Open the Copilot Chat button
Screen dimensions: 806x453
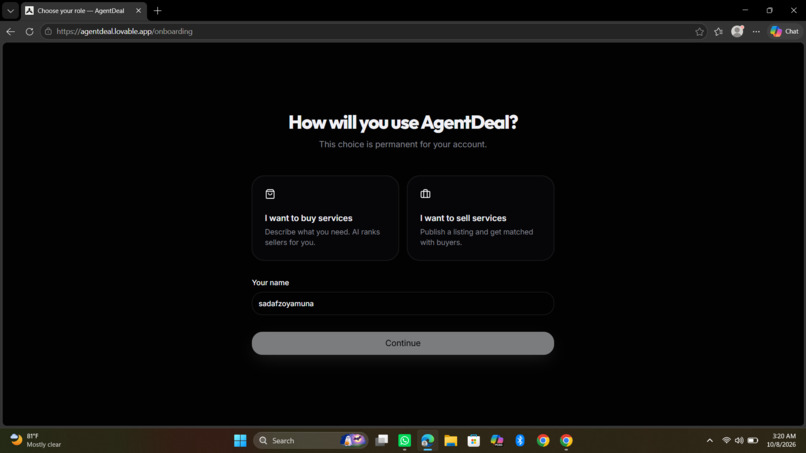click(784, 31)
